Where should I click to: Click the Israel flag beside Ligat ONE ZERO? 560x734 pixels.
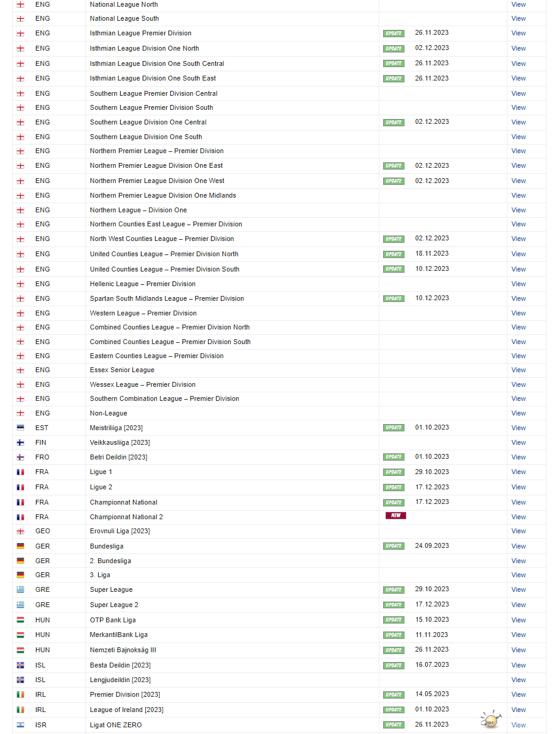21,725
